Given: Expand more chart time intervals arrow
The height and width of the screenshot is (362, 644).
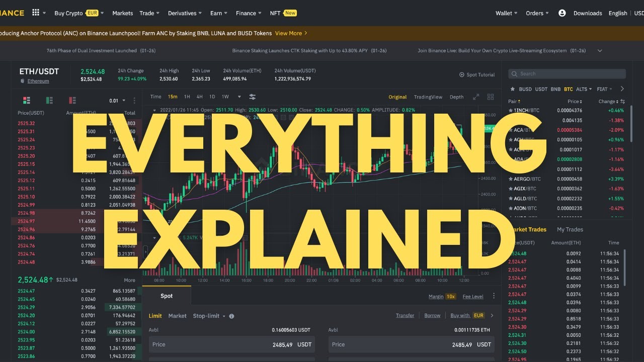Looking at the screenshot, I should point(239,97).
